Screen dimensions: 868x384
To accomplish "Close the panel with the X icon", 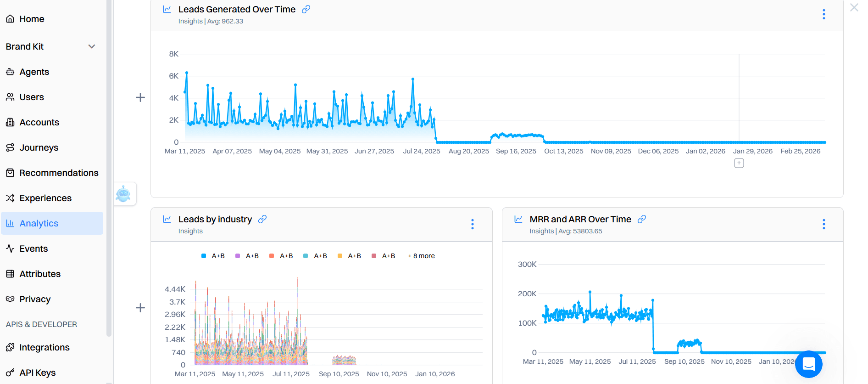I will [854, 7].
